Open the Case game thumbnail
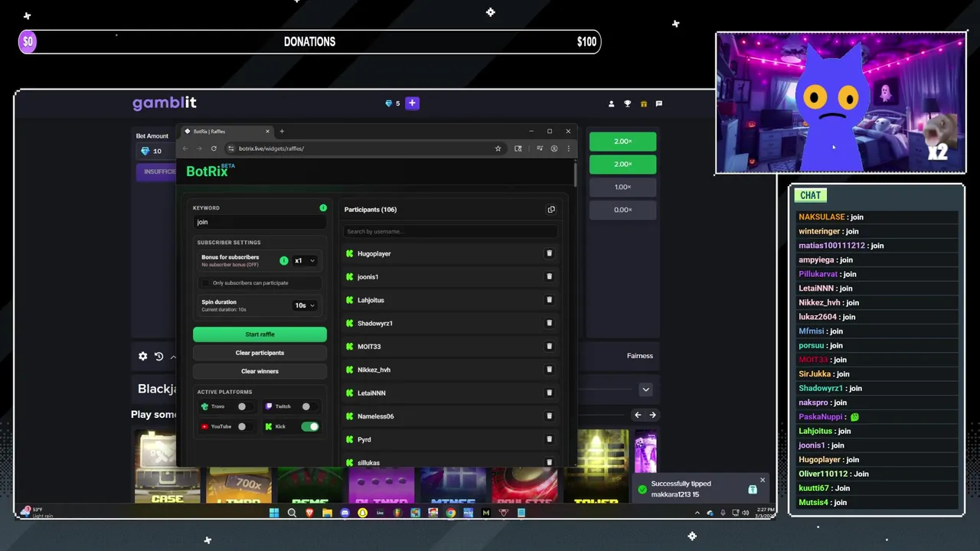The height and width of the screenshot is (551, 980). [x=167, y=467]
